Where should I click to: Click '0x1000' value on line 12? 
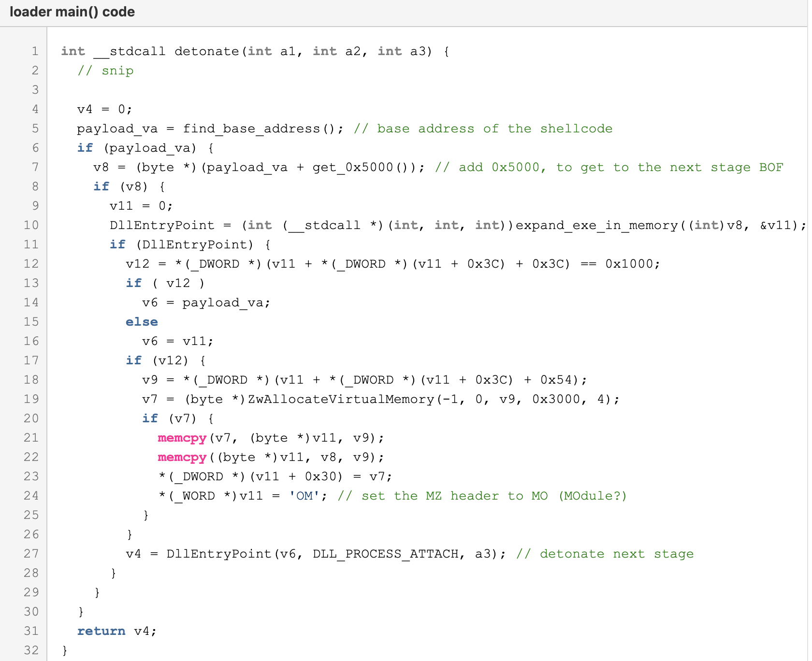click(629, 264)
